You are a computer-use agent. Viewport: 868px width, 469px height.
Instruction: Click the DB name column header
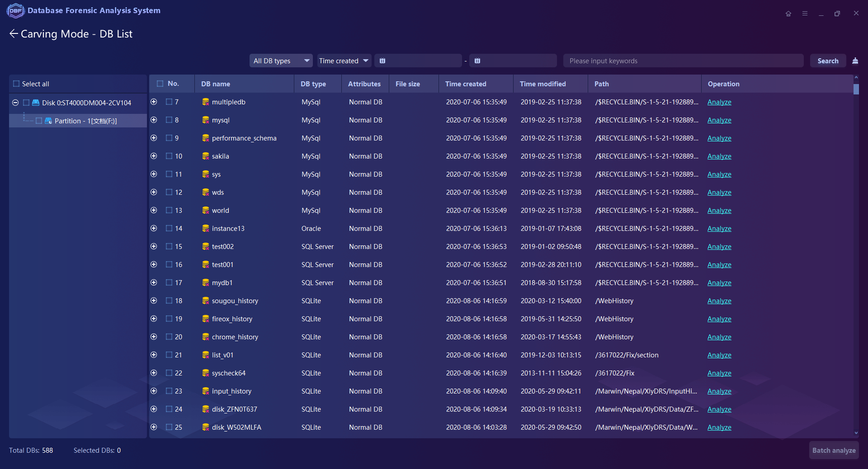point(216,84)
